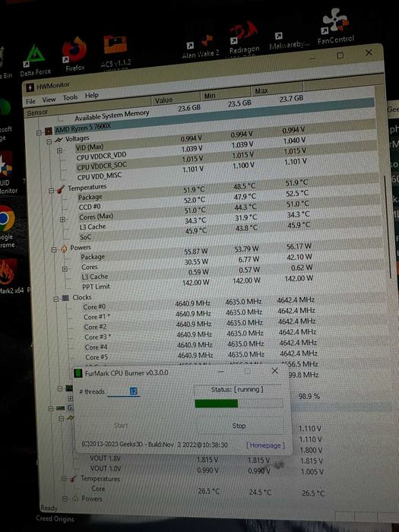Click the green FurMark progress bar
Screen dimensions: 399x532
239,403
